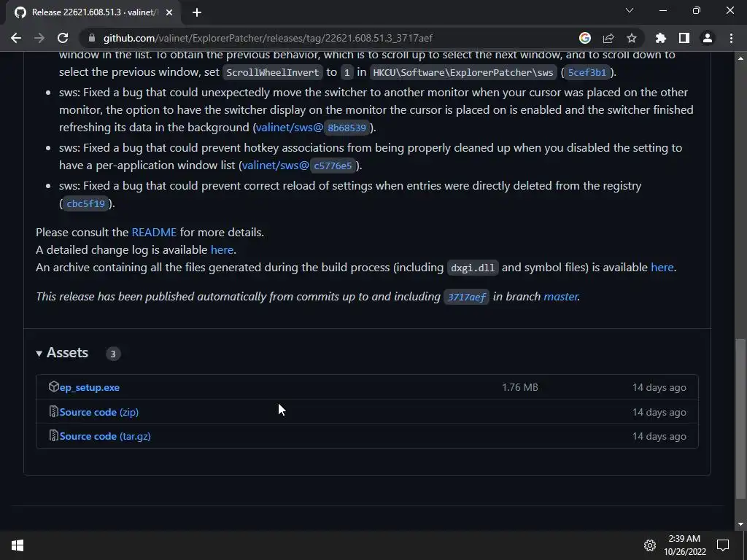The height and width of the screenshot is (560, 747).
Task: Click the 1.76 MB file size text
Action: [519, 388]
